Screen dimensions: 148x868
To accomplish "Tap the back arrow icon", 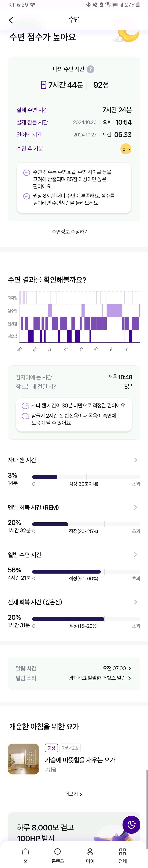I will point(11,20).
